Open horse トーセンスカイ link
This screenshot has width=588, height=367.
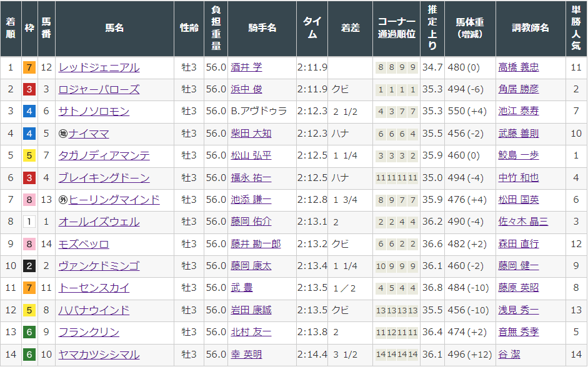[x=94, y=288]
